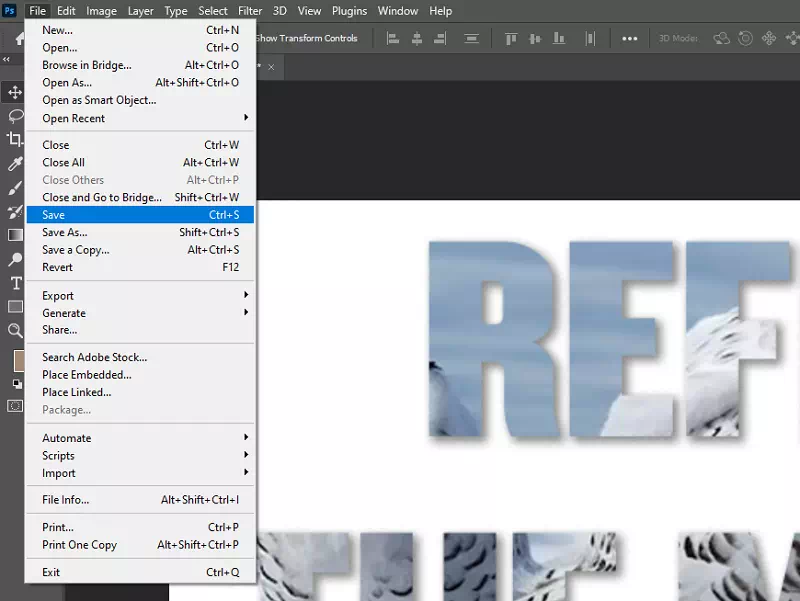Open the three-dots align options
Screen dimensions: 800x601
[x=630, y=38]
